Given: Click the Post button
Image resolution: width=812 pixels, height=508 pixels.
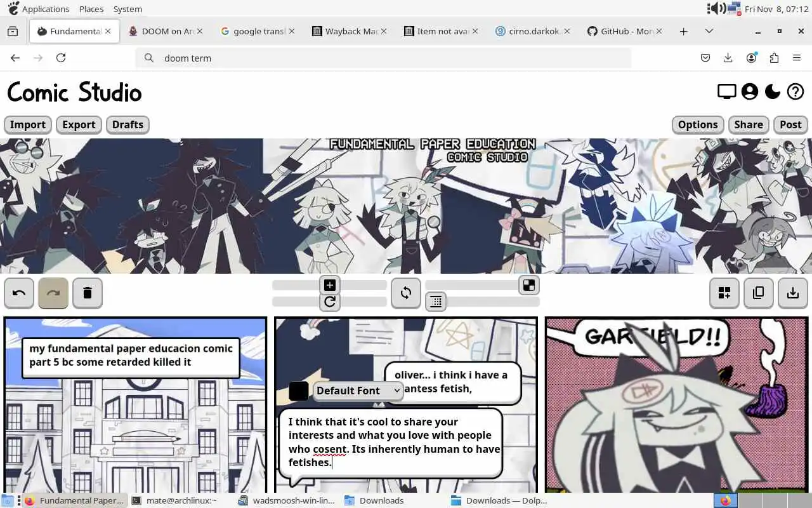Looking at the screenshot, I should (x=790, y=124).
